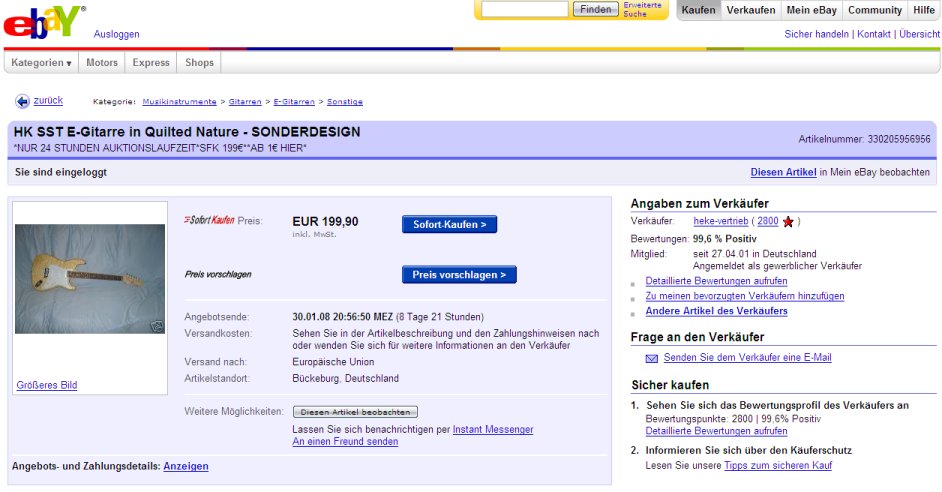Click the enlarge icon on guitar photo

pos(157,326)
